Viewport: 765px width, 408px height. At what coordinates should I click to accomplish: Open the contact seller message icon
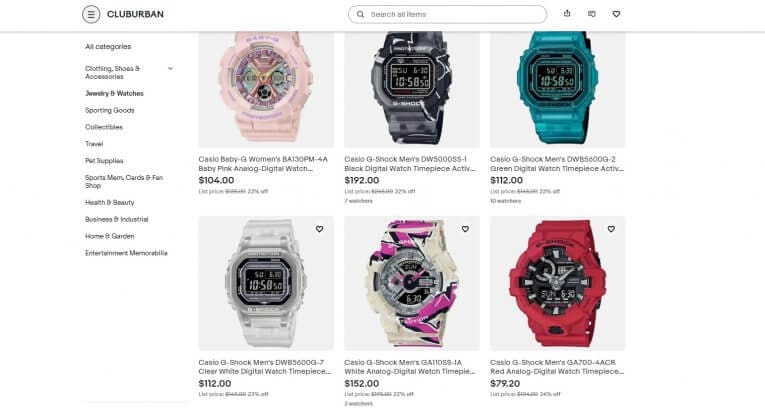[592, 14]
